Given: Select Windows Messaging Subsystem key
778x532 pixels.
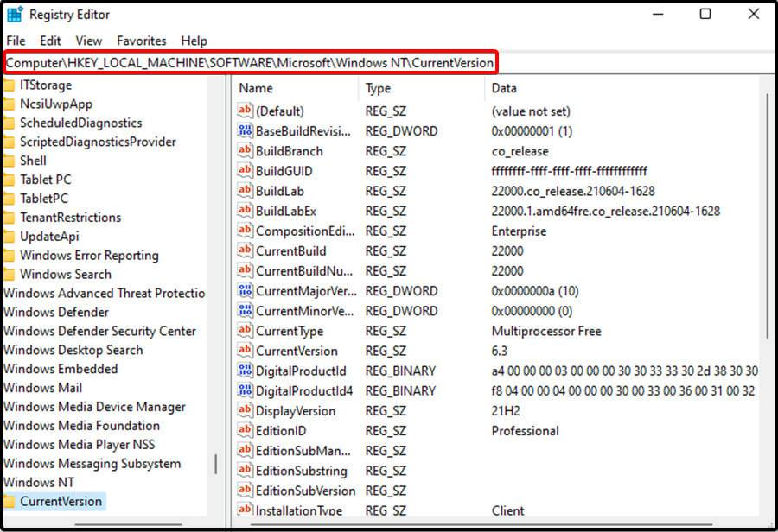Looking at the screenshot, I should tap(92, 464).
